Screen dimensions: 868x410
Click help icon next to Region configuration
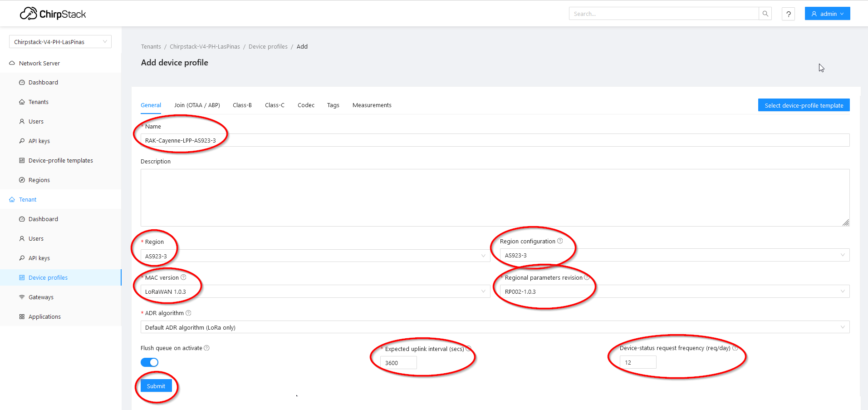pyautogui.click(x=560, y=241)
